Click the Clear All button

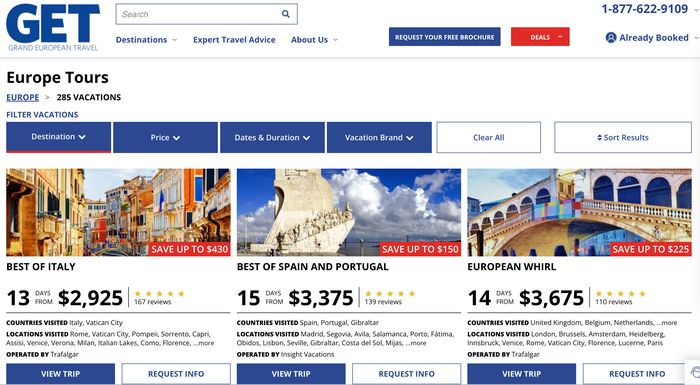pos(488,138)
